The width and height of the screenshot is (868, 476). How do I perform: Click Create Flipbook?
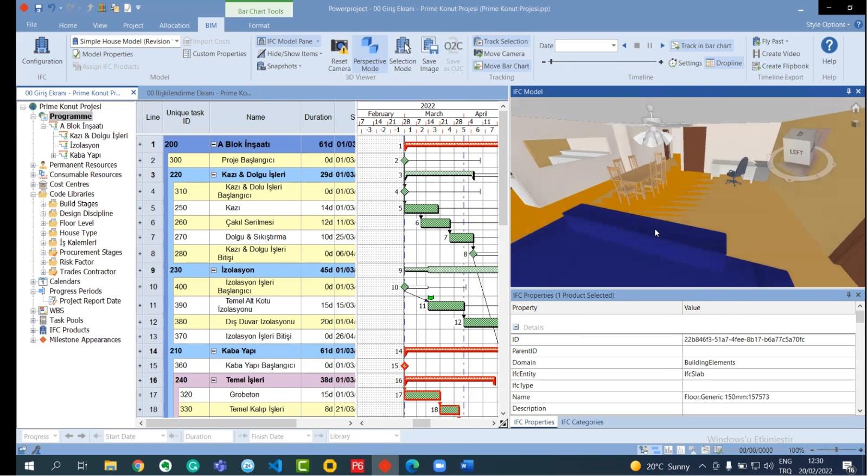pyautogui.click(x=780, y=66)
